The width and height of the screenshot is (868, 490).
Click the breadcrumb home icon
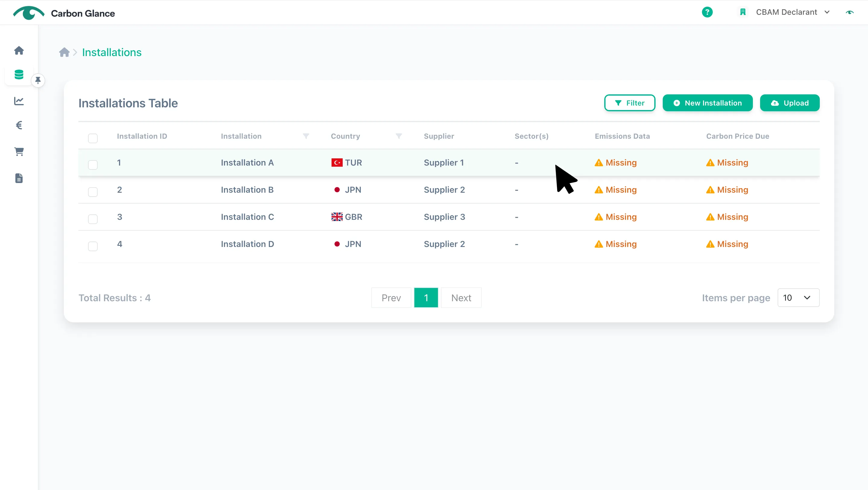(x=64, y=52)
